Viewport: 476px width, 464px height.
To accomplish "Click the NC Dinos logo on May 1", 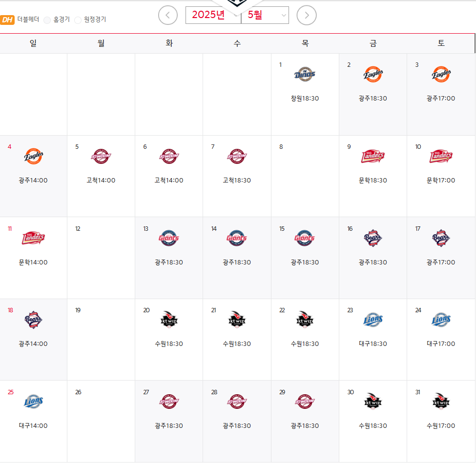I will (305, 74).
